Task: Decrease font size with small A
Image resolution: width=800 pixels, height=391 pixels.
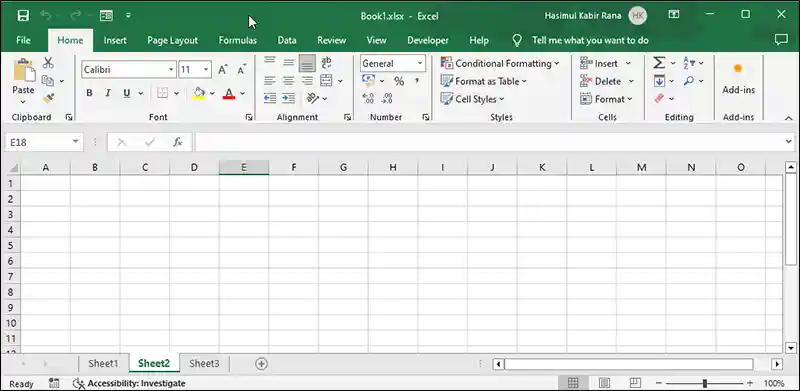Action: click(x=241, y=69)
